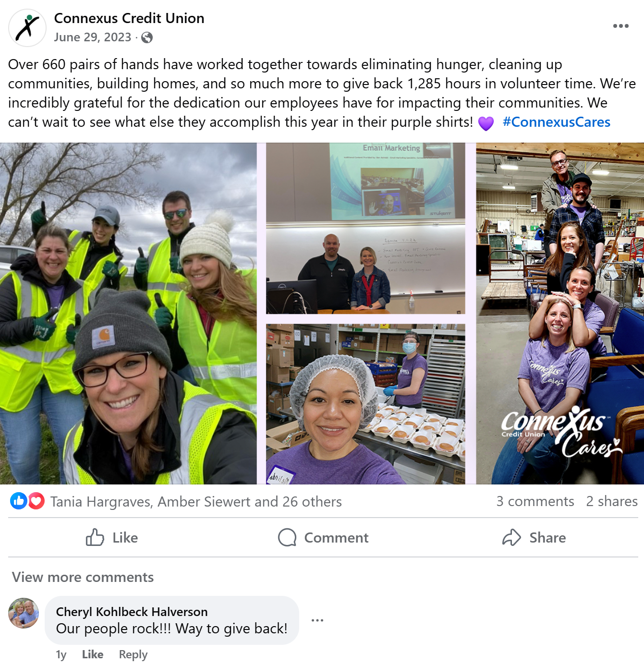This screenshot has height=665, width=644.
Task: View the 2 shares list
Action: point(612,501)
